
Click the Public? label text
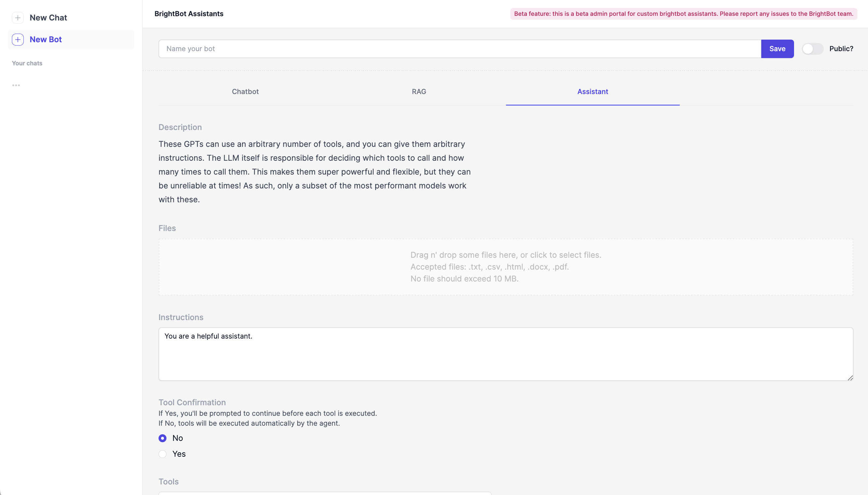click(x=841, y=49)
